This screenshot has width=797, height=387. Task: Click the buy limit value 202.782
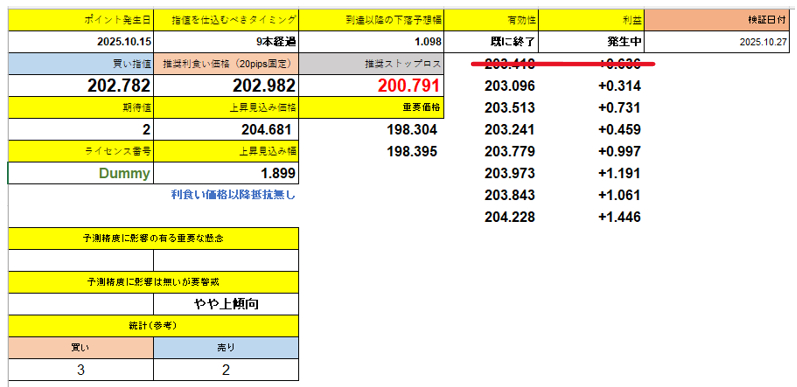tap(81, 86)
